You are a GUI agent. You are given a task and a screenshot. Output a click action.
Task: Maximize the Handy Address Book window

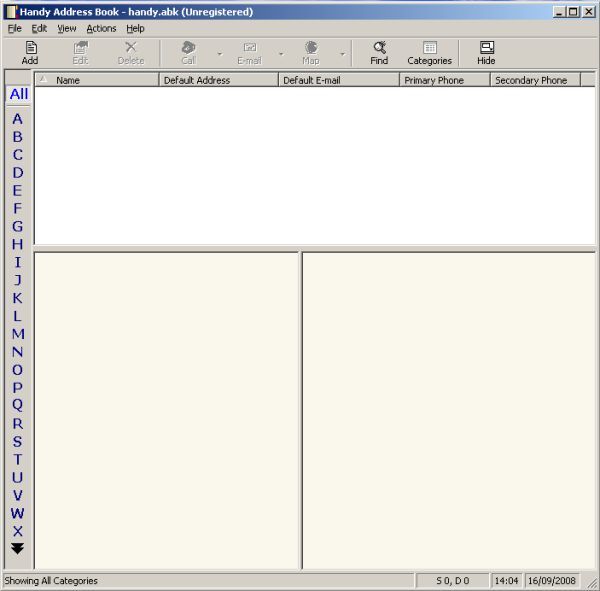point(573,12)
